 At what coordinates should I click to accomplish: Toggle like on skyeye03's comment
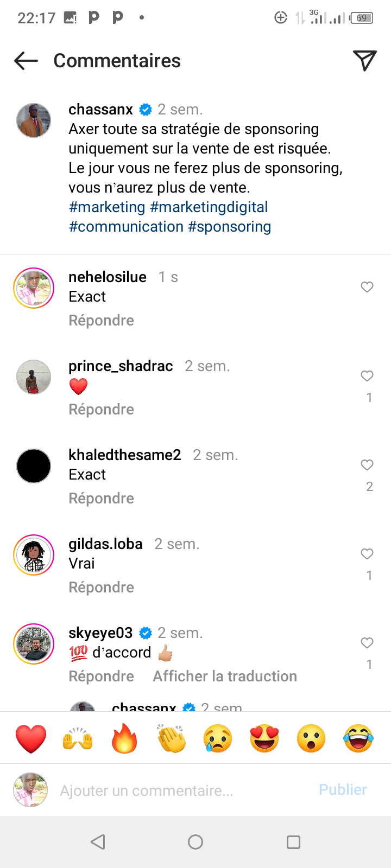(x=367, y=643)
